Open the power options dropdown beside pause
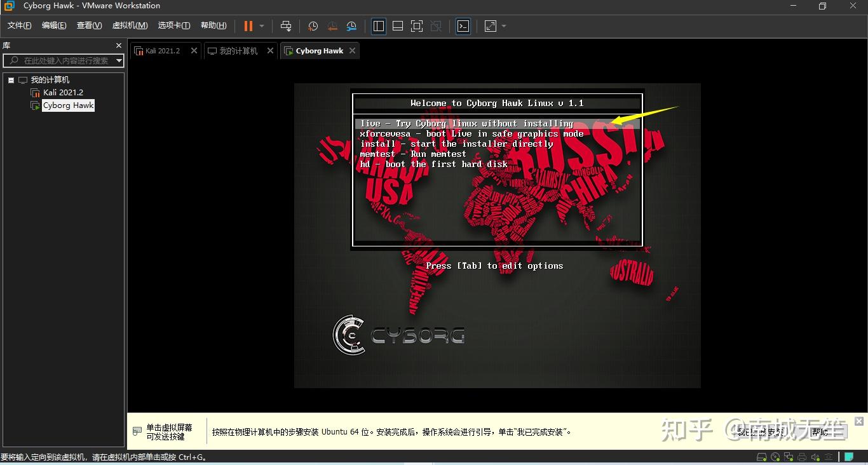This screenshot has height=465, width=868. tap(262, 26)
